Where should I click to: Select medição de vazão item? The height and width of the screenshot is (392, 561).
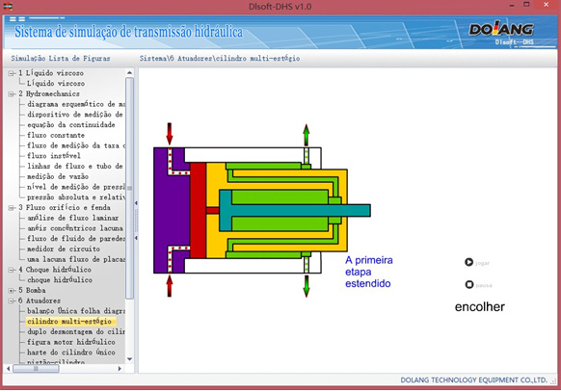tap(58, 176)
